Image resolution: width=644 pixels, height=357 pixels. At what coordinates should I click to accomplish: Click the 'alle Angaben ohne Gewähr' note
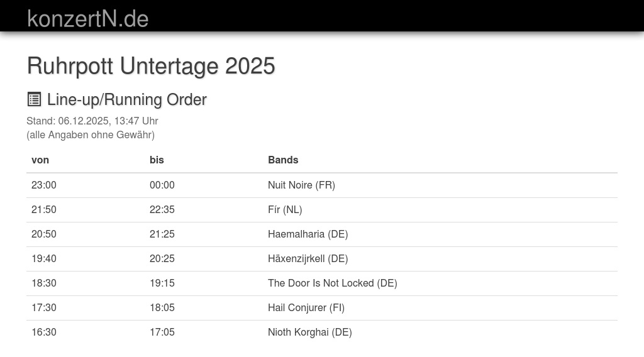[x=90, y=135]
